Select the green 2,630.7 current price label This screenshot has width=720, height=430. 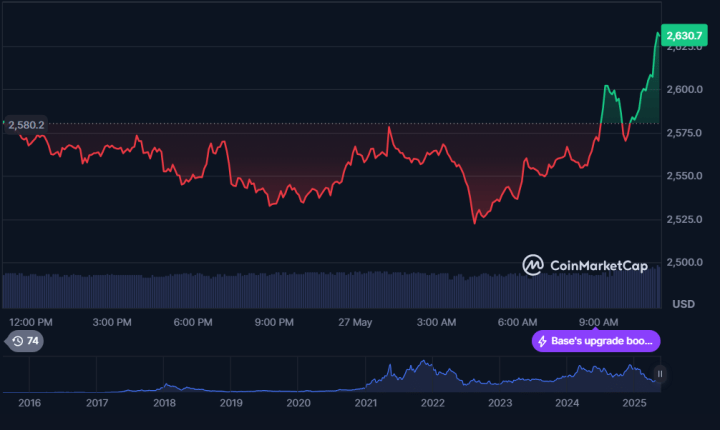point(683,36)
